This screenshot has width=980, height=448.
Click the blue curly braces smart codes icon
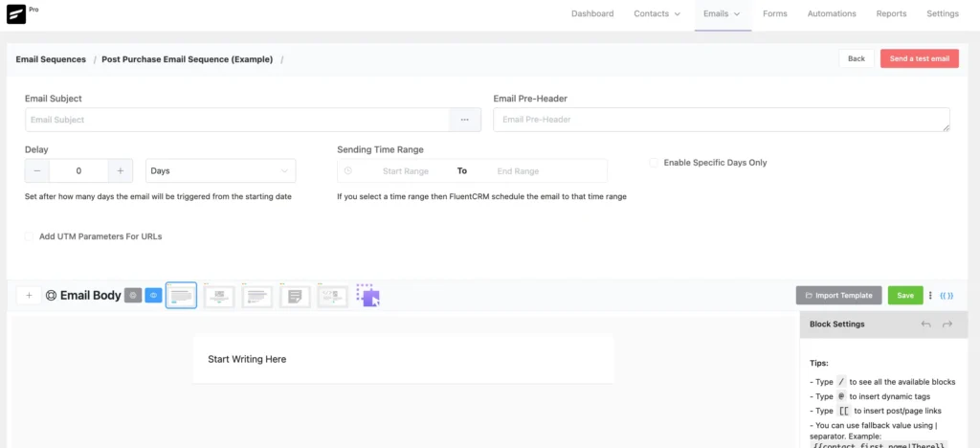[x=947, y=296]
